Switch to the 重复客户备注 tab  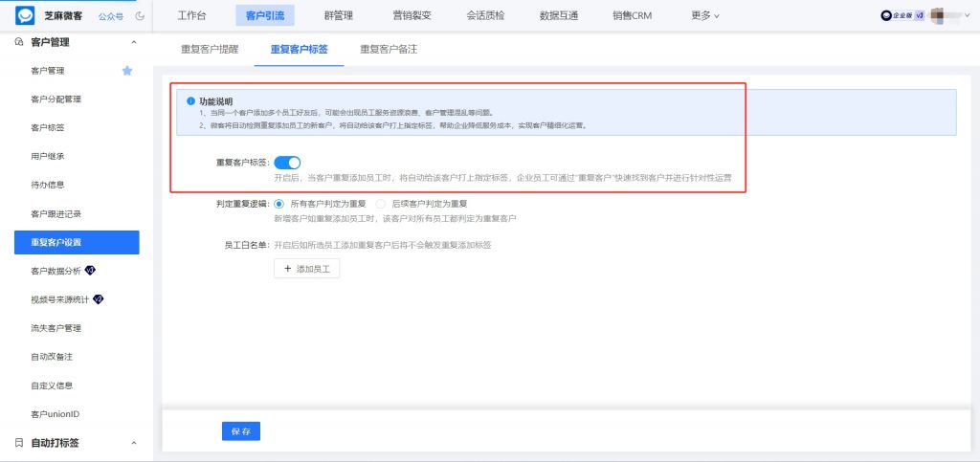389,49
